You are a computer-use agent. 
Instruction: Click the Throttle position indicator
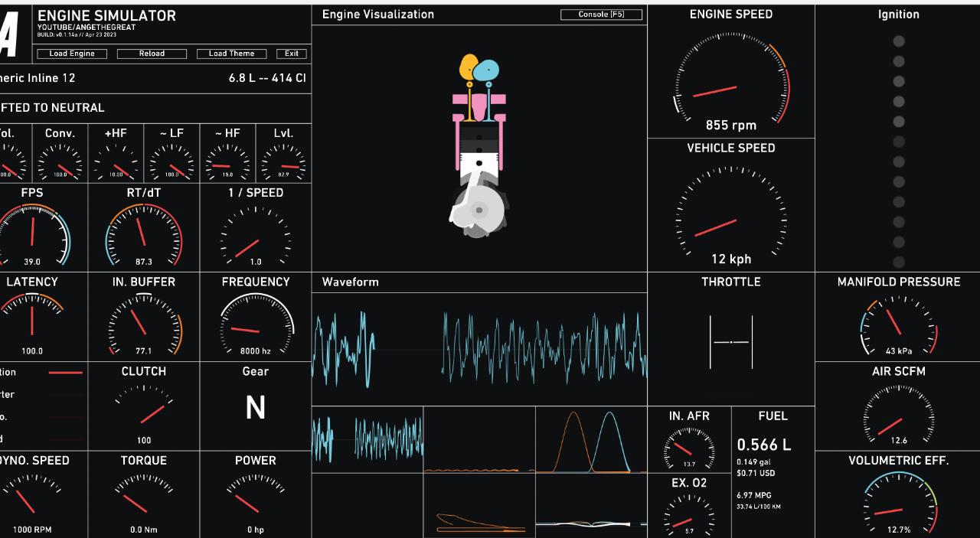click(x=731, y=341)
